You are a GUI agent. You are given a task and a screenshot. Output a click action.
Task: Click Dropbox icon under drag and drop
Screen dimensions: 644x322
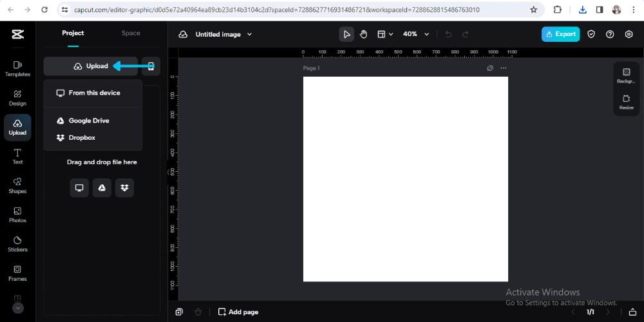pos(124,187)
